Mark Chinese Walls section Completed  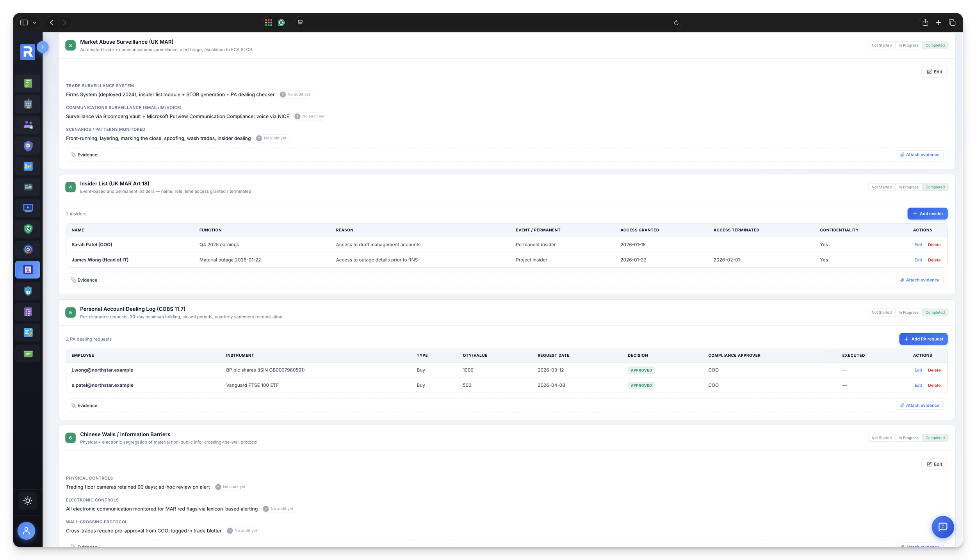click(x=935, y=438)
